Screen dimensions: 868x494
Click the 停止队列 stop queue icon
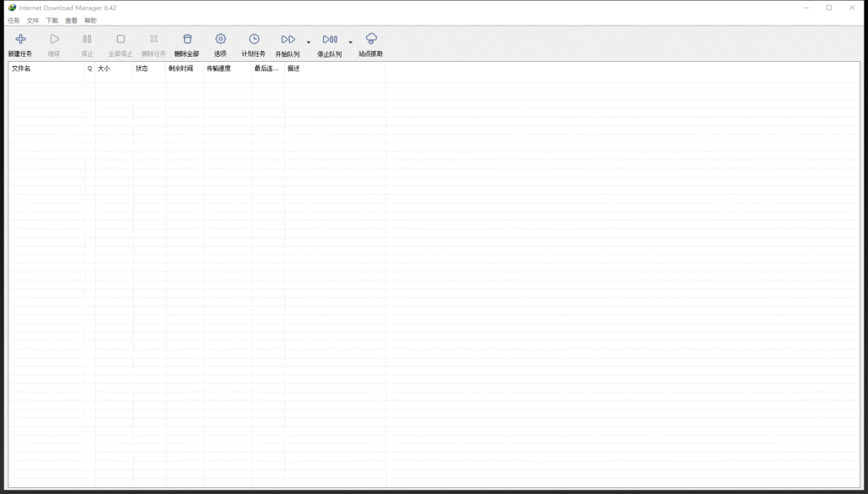(330, 39)
